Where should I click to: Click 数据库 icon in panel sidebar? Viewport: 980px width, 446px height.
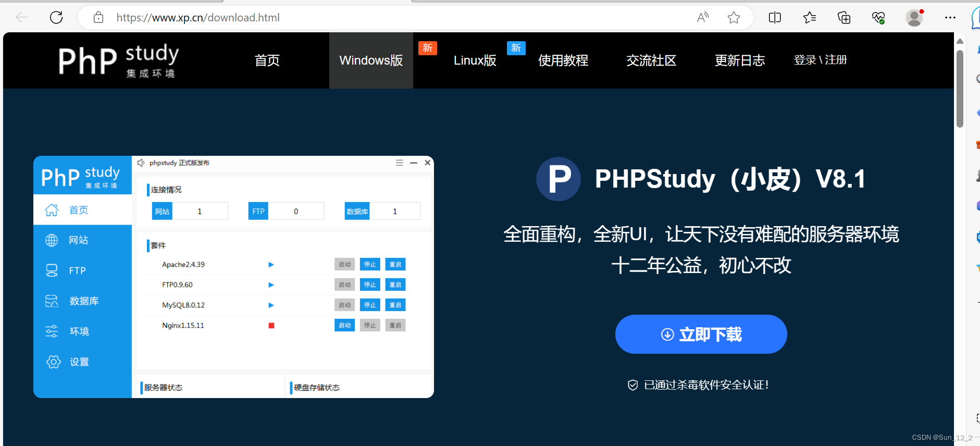click(52, 301)
